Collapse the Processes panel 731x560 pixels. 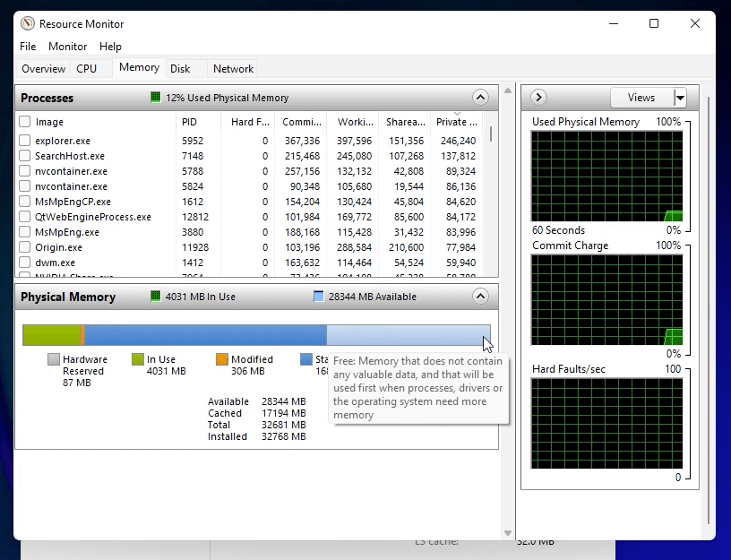[480, 97]
